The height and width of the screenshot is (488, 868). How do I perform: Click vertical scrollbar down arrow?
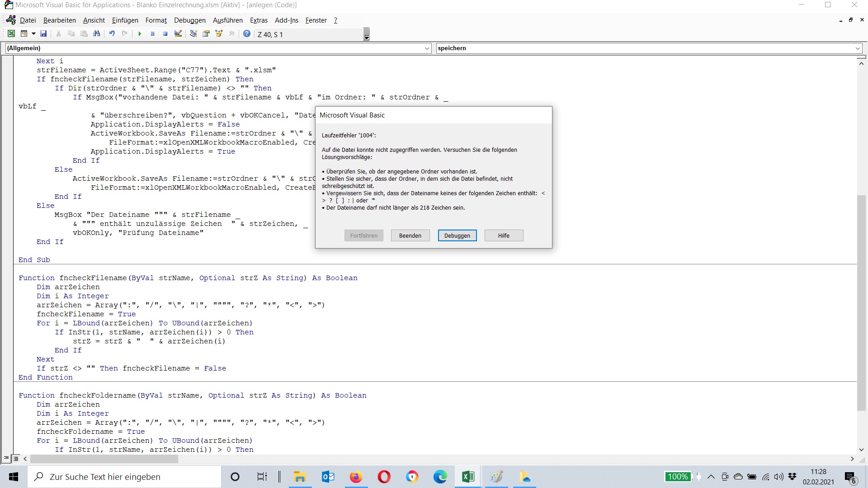(x=861, y=450)
